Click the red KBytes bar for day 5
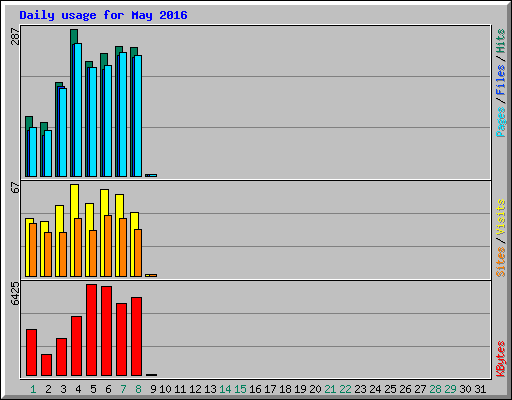This screenshot has width=512, height=400. pyautogui.click(x=92, y=330)
